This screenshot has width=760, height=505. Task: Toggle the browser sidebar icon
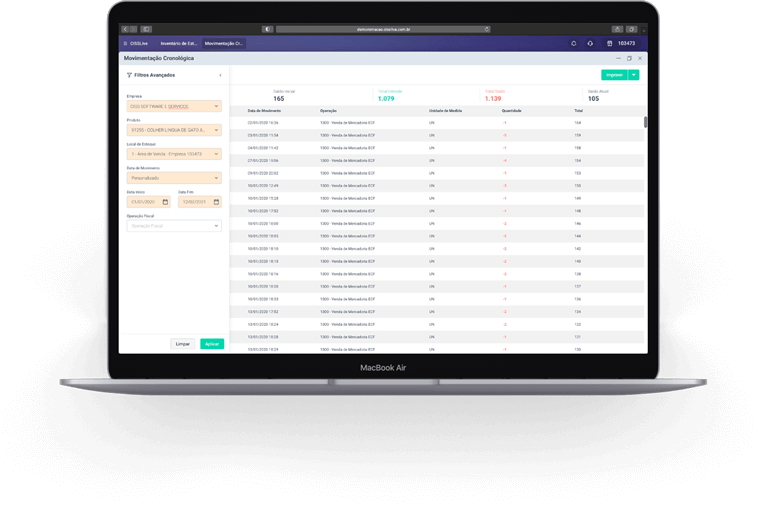coord(146,29)
